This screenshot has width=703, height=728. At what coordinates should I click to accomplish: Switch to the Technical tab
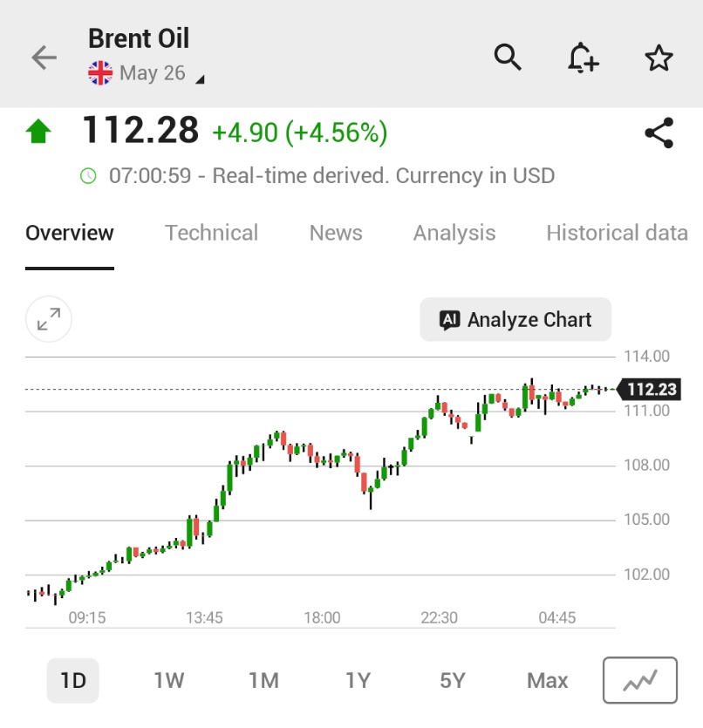click(x=211, y=233)
